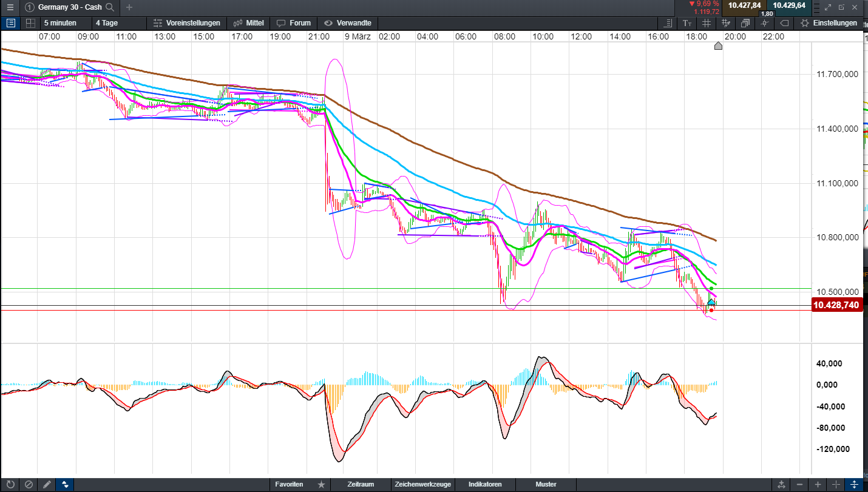868x492 pixels.
Task: Click the reset refresh icon at bottom left
Action: click(x=10, y=485)
